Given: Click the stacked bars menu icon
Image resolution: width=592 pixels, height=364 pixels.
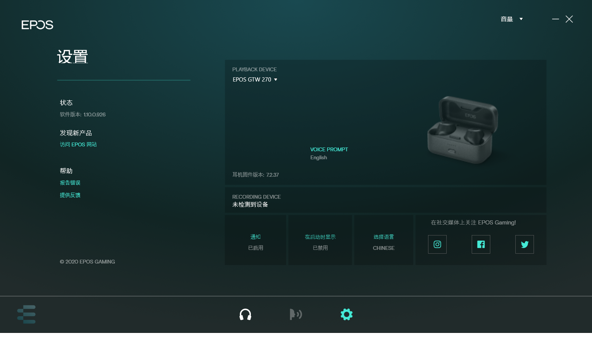Looking at the screenshot, I should [27, 314].
